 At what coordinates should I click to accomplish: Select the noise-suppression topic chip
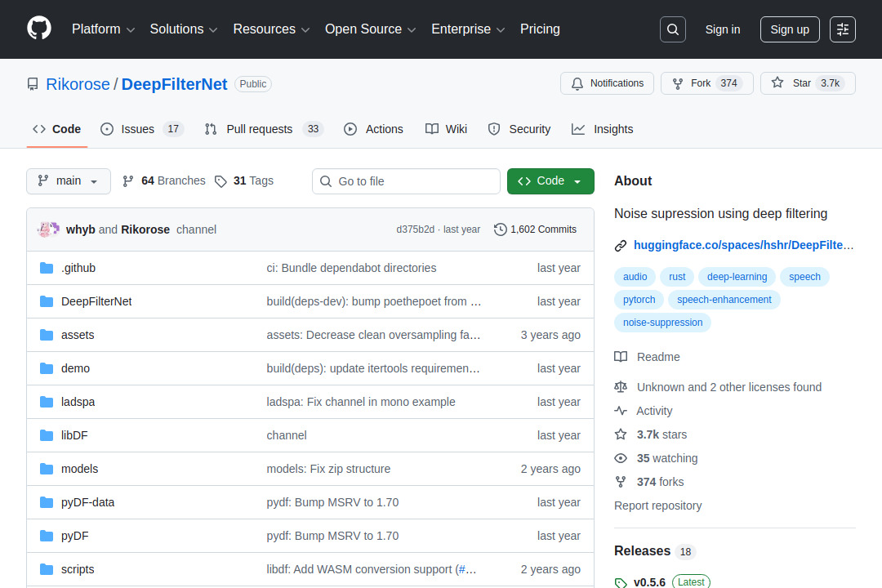[662, 322]
